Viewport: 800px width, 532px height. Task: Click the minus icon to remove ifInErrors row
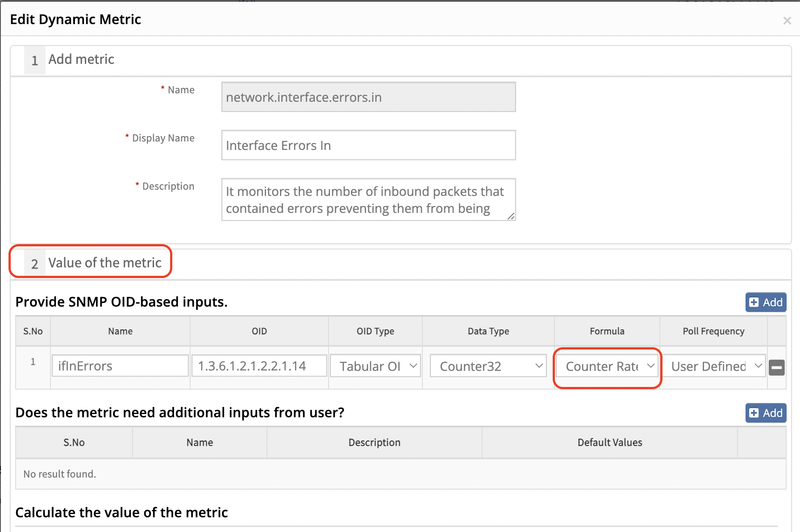pyautogui.click(x=776, y=367)
